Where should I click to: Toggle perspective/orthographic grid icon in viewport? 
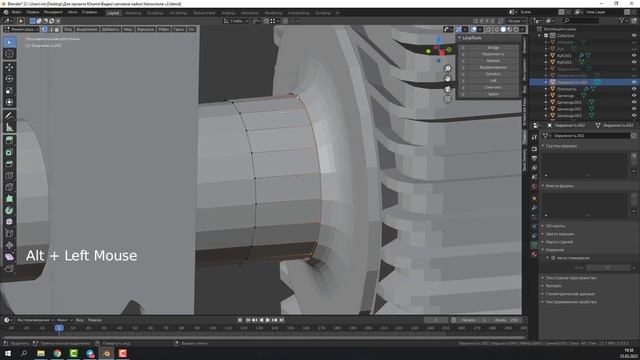448,99
